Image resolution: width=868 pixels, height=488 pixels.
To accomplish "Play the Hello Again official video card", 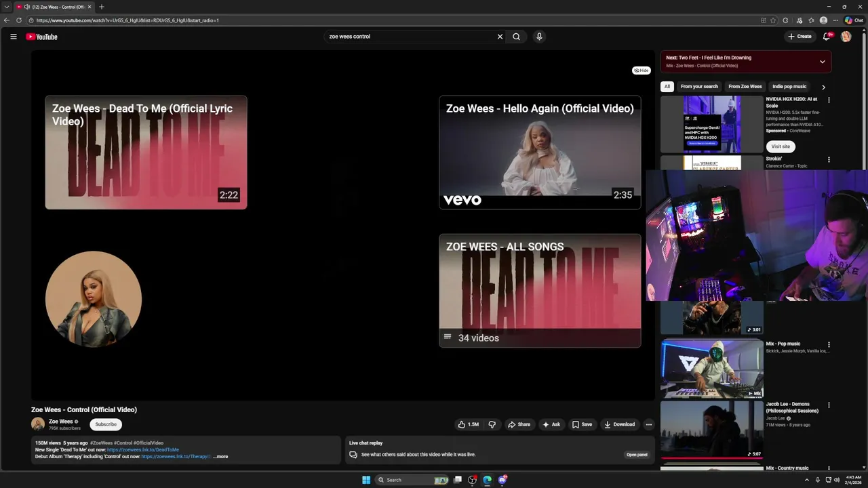I will click(540, 152).
